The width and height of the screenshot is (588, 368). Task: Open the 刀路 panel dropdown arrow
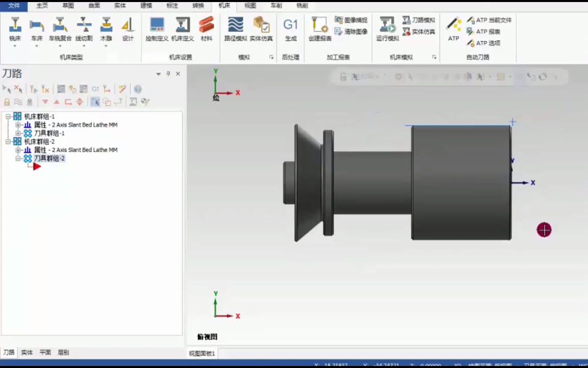tap(158, 74)
